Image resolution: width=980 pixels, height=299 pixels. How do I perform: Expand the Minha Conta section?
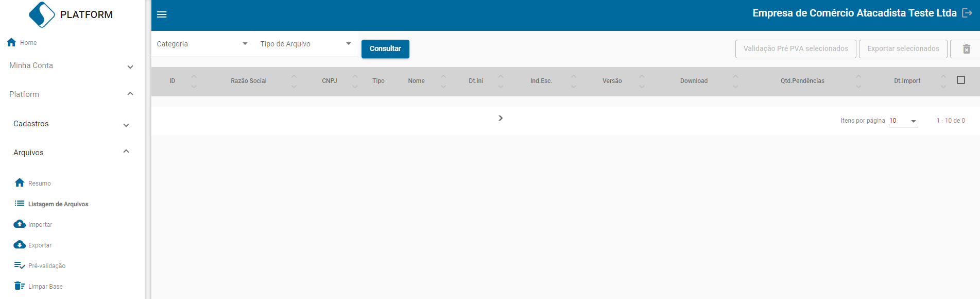click(x=72, y=65)
